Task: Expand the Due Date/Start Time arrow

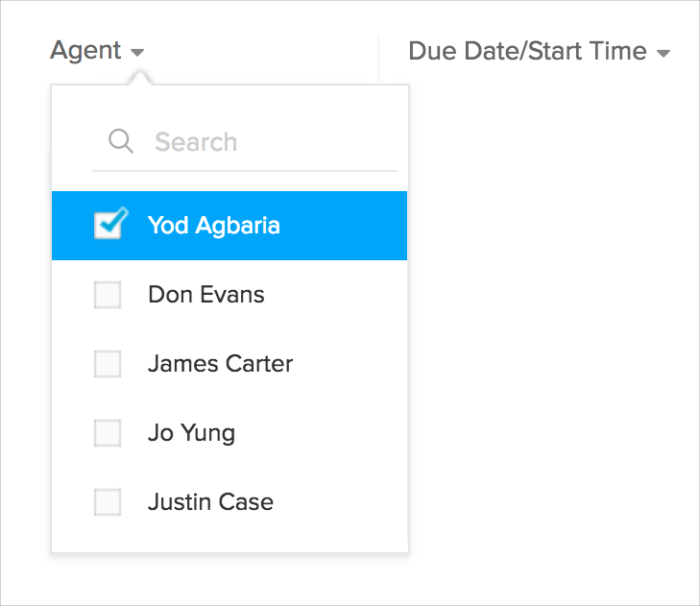Action: pos(663,54)
